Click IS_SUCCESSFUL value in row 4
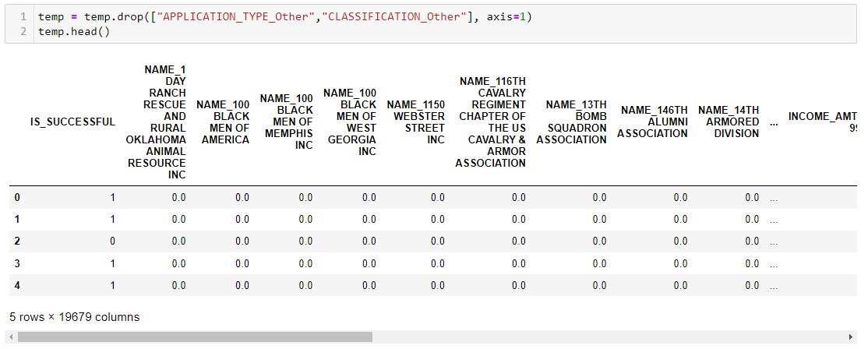 [x=113, y=286]
